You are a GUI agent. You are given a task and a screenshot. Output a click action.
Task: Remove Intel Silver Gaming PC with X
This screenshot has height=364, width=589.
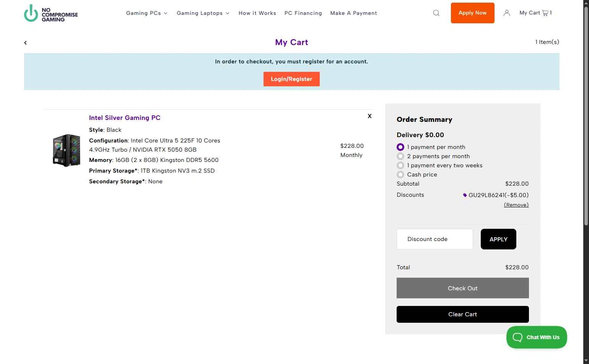369,116
